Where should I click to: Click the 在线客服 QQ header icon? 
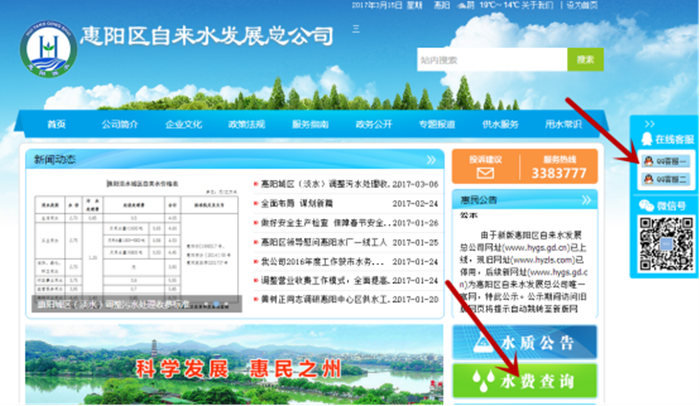point(645,139)
